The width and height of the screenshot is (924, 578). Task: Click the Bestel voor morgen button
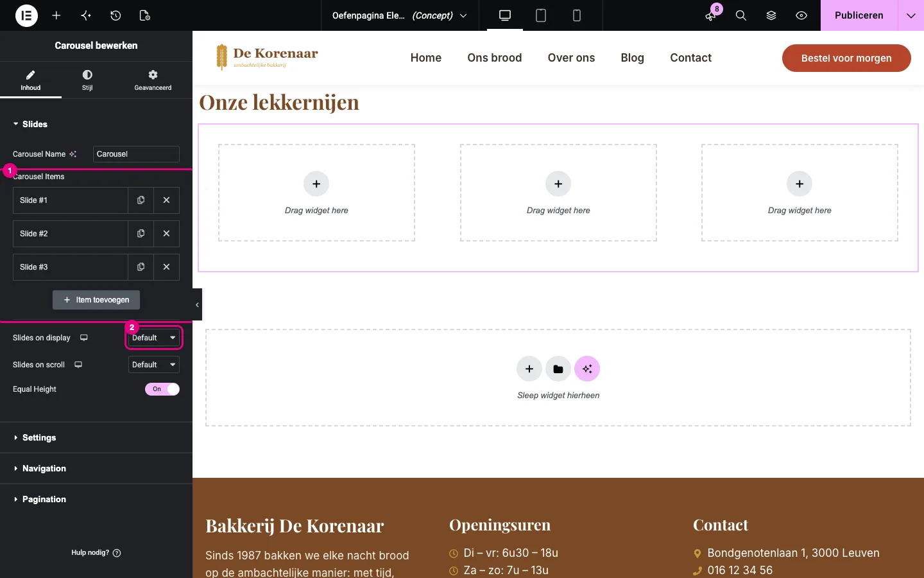(x=846, y=58)
